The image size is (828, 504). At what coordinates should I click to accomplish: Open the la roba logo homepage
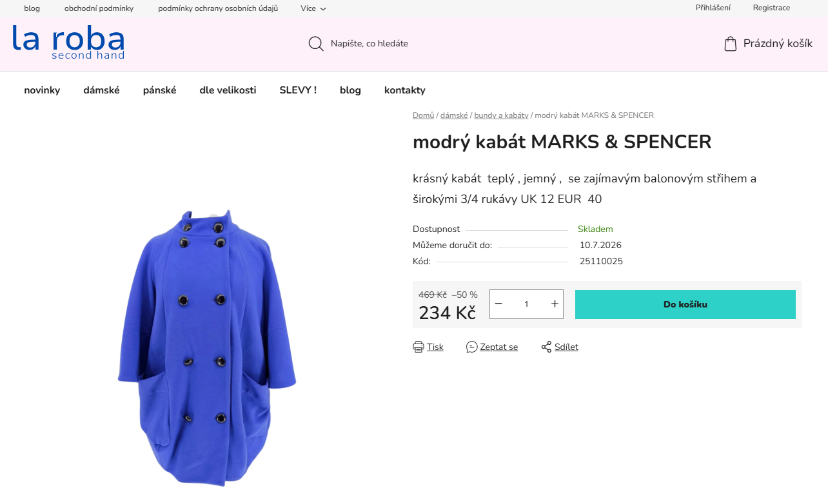[x=68, y=43]
